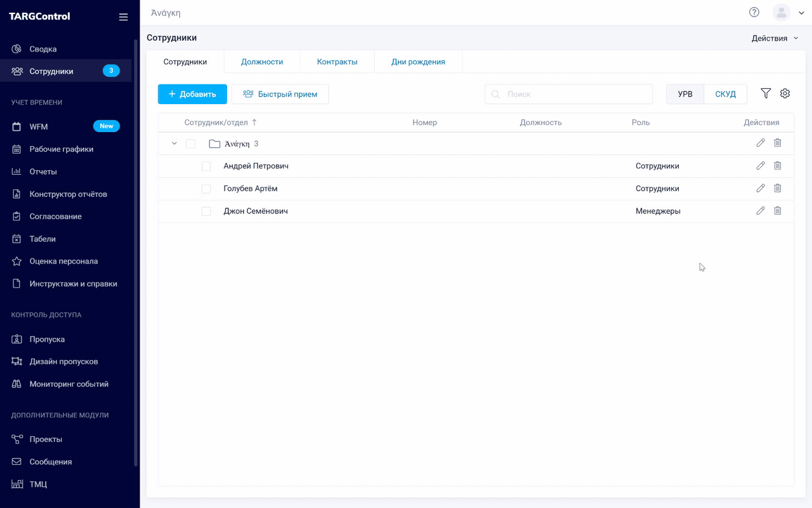Click the filter funnel icon
This screenshot has width=812, height=508.
(766, 93)
